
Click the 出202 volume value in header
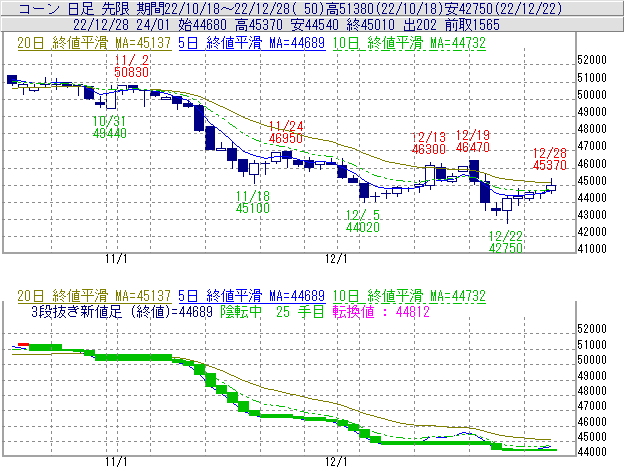(x=419, y=25)
